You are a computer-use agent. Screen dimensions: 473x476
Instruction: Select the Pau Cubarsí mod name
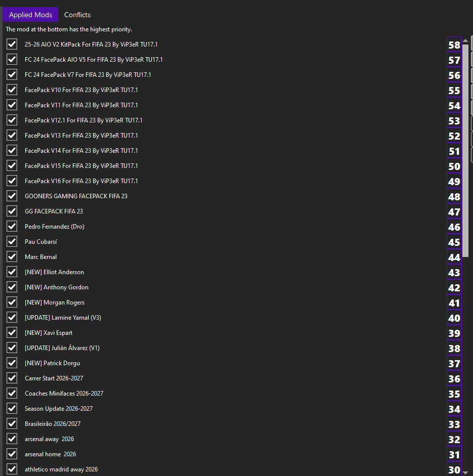pyautogui.click(x=40, y=242)
